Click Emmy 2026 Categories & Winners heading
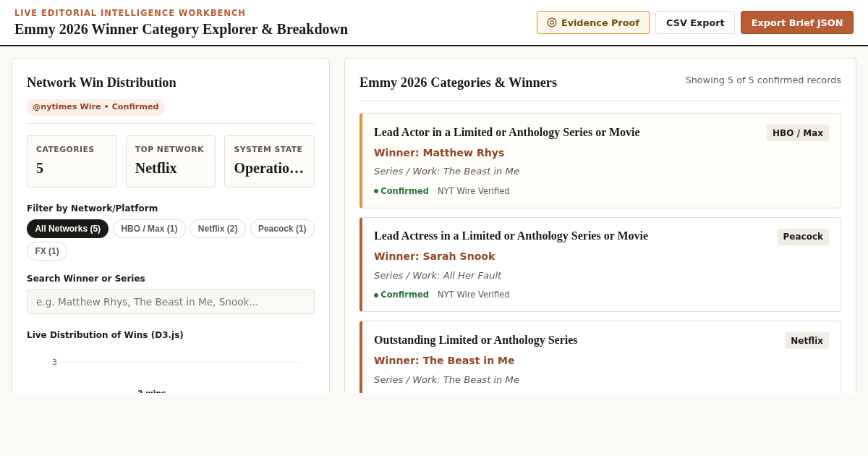Image resolution: width=868 pixels, height=456 pixels. tap(458, 83)
